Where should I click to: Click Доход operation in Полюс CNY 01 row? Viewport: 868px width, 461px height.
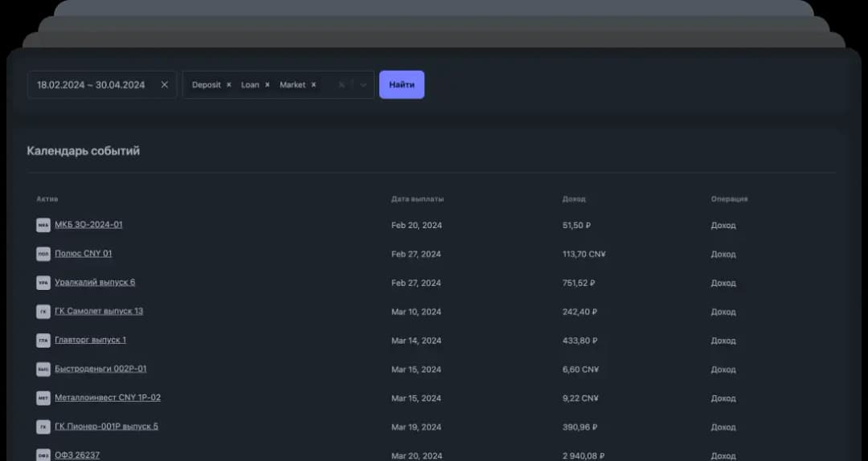[x=723, y=254]
